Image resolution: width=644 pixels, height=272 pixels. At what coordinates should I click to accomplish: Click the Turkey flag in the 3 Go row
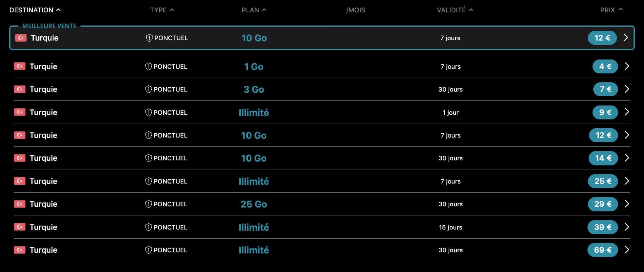(x=20, y=89)
